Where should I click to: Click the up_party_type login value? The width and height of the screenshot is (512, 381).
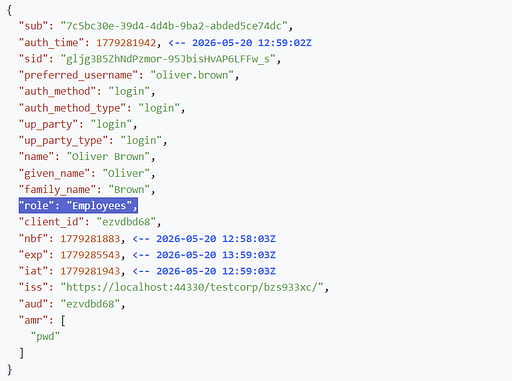(x=141, y=140)
